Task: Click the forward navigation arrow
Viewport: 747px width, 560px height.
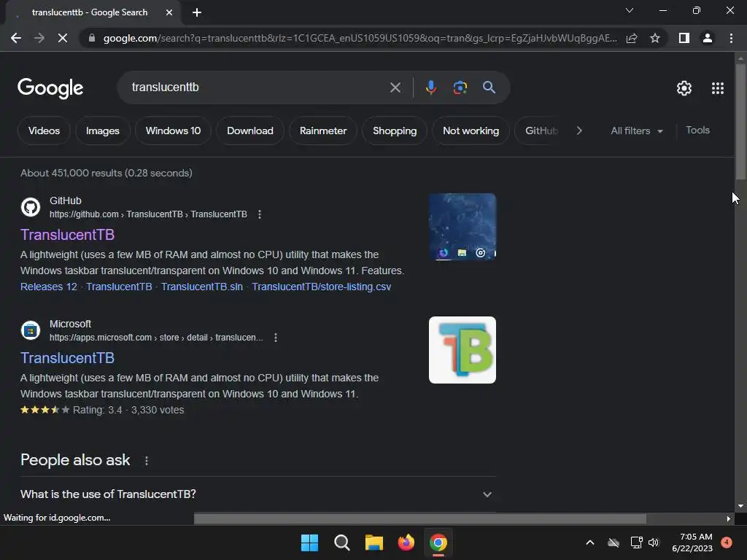Action: (x=39, y=38)
